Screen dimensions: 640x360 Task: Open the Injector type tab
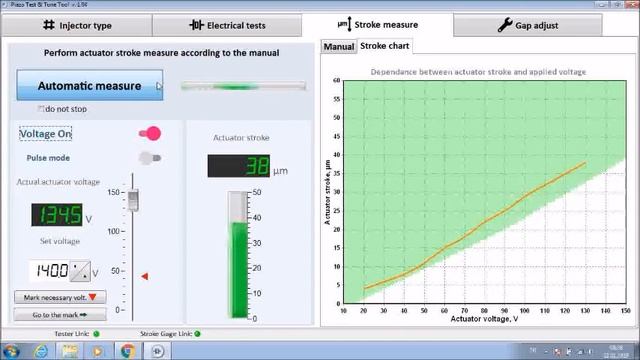click(x=77, y=25)
